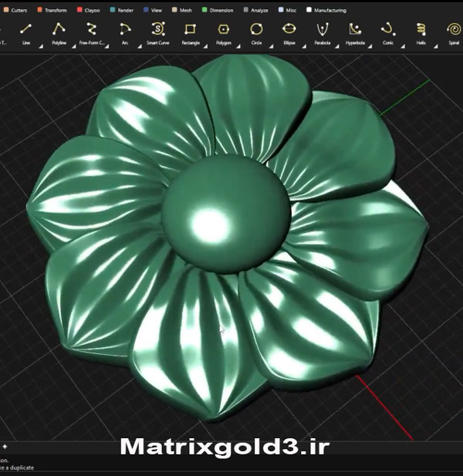Expand the Parabola tool flyout arrow

[337, 46]
